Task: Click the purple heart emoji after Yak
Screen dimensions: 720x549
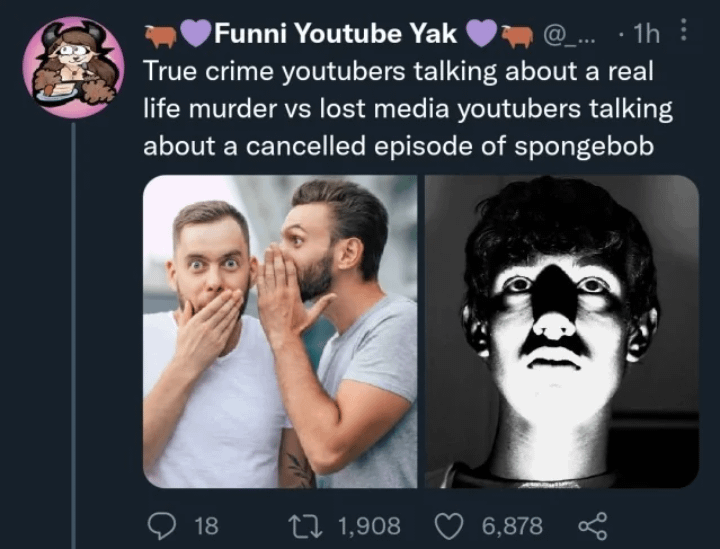Action: click(x=482, y=34)
